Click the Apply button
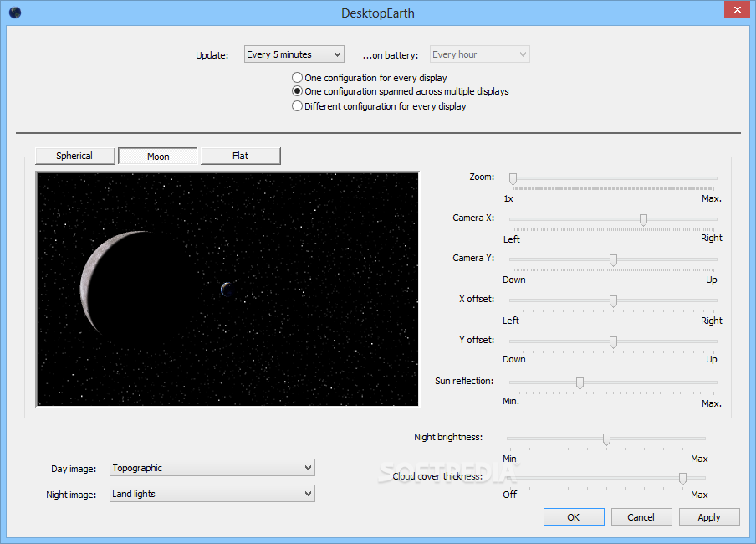Viewport: 756px width, 544px height. pos(709,517)
